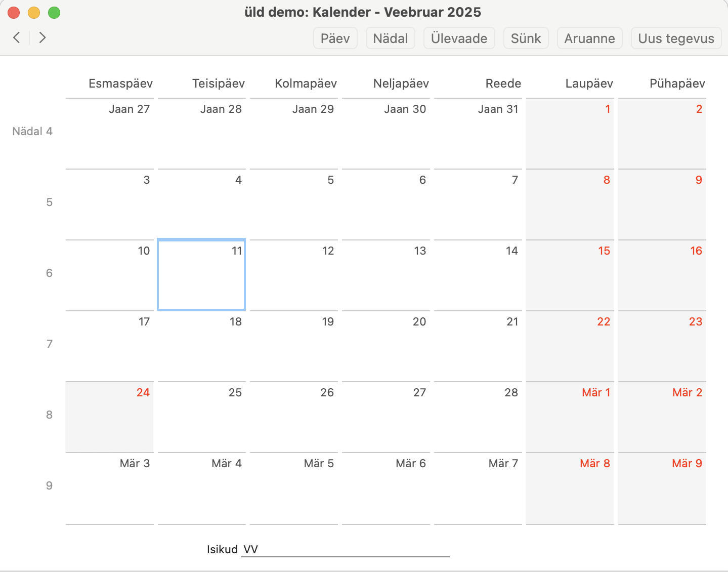Click the Isikud input field
728x572 pixels.
point(346,550)
